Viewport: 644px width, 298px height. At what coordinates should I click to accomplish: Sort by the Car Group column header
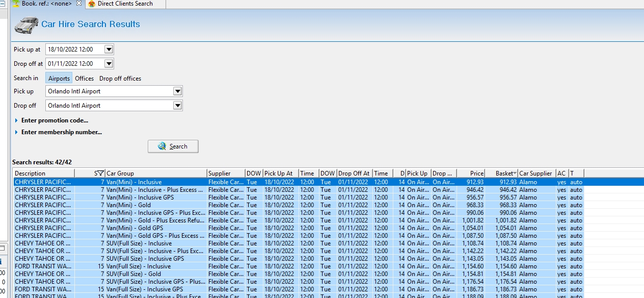pos(156,173)
